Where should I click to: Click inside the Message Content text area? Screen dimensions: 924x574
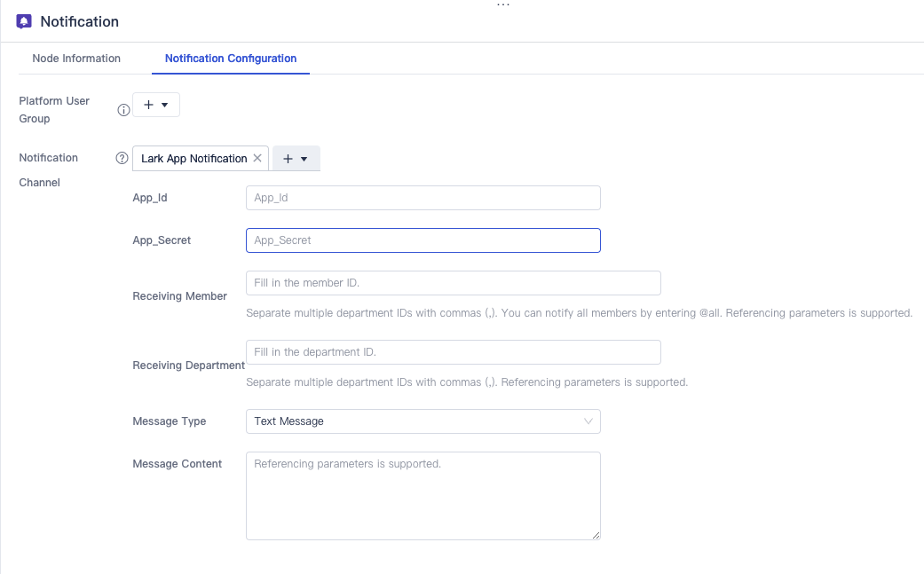click(x=423, y=495)
